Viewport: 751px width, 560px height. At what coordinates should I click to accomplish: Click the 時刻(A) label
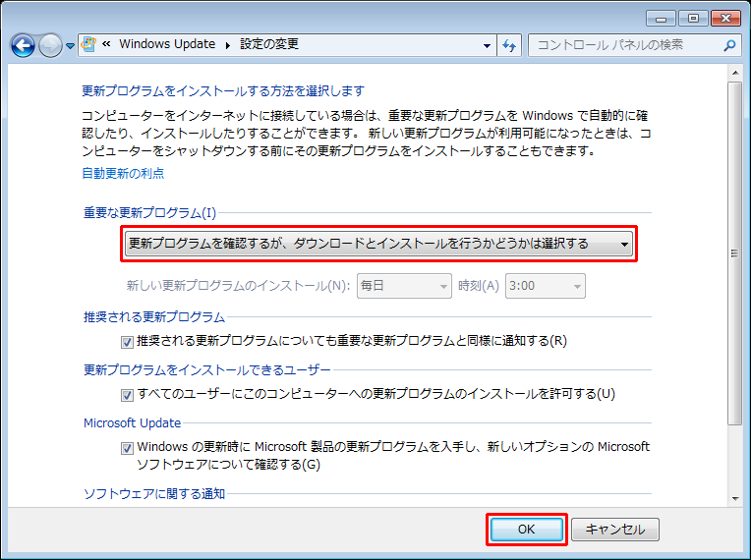click(479, 286)
